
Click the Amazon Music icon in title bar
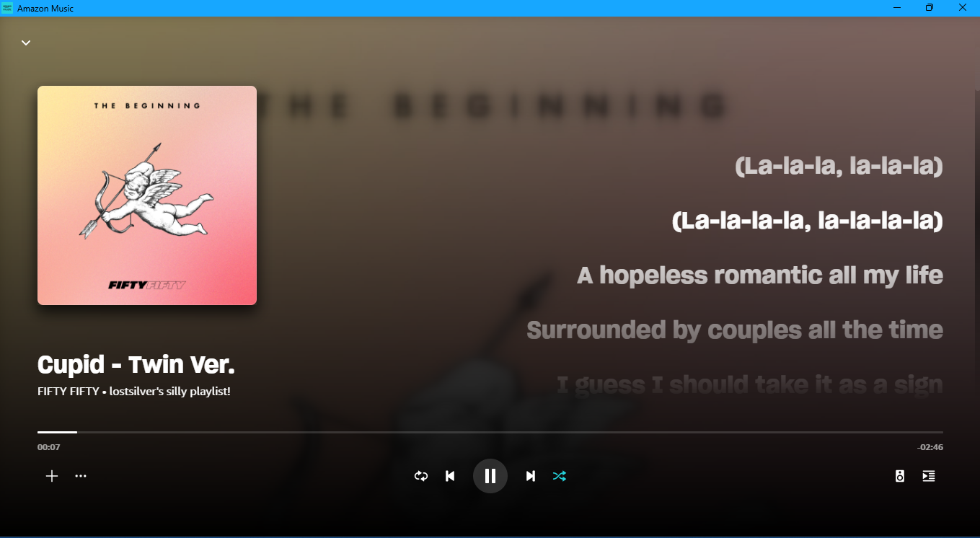(x=7, y=8)
